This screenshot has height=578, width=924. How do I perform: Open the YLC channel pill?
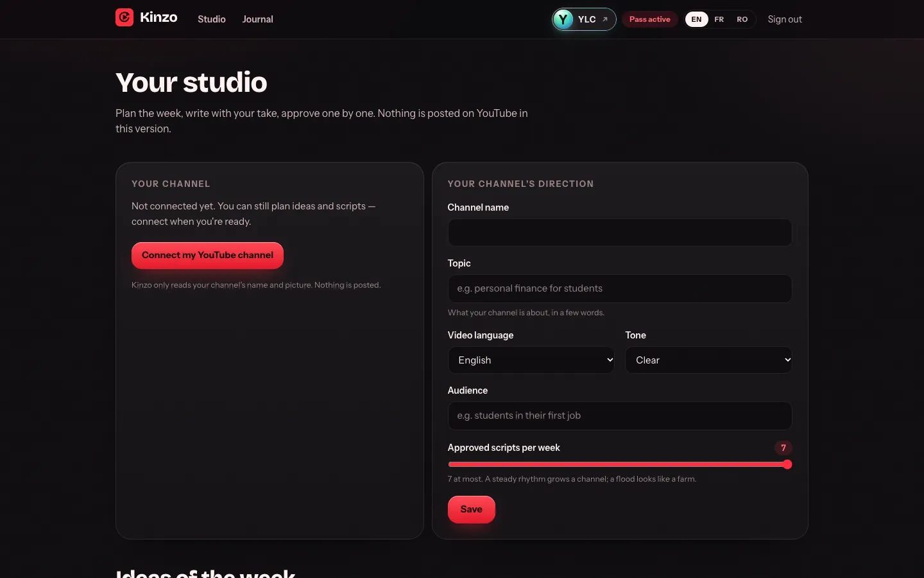pyautogui.click(x=584, y=19)
